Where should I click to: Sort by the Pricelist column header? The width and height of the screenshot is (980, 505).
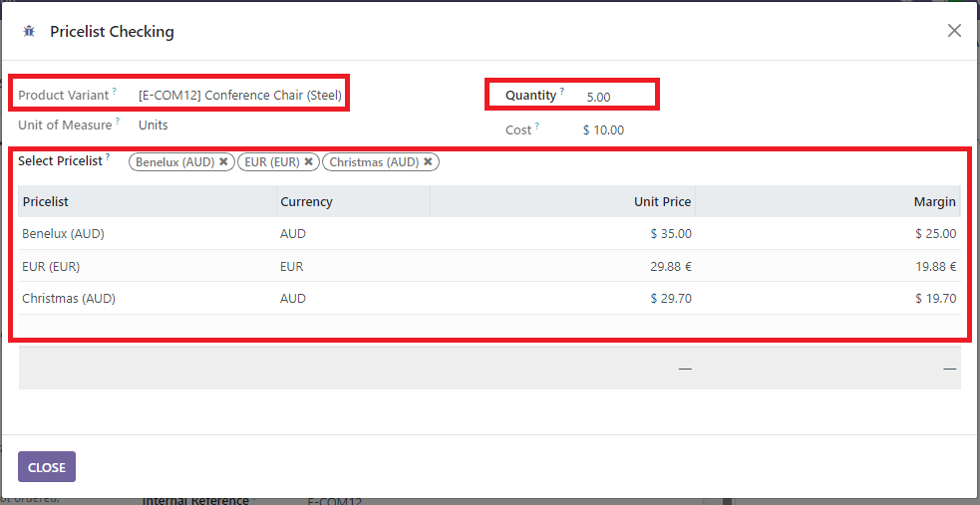[x=46, y=201]
